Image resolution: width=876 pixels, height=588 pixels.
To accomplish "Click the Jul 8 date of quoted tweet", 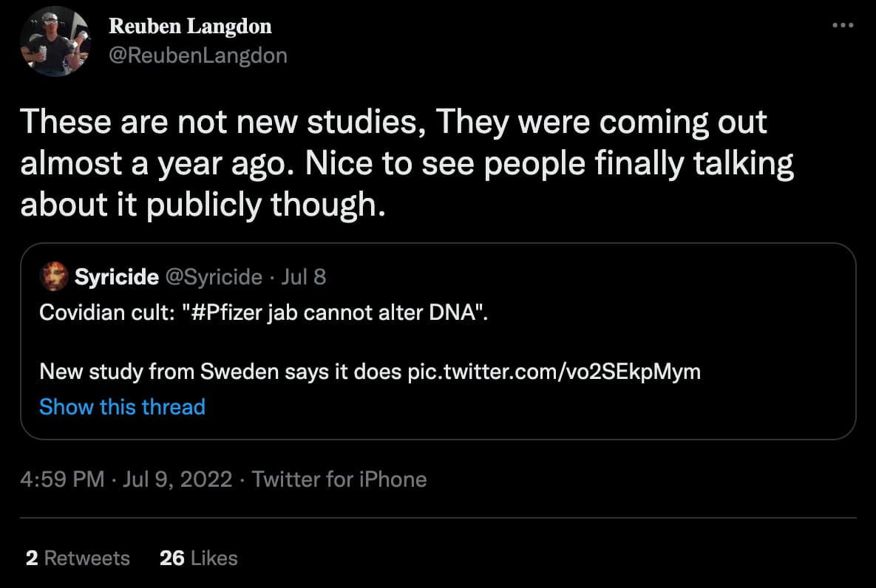I will pos(303,276).
